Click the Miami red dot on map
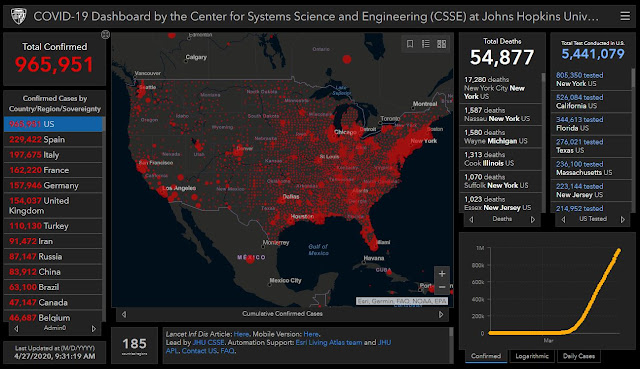This screenshot has width=640, height=369. (x=373, y=246)
